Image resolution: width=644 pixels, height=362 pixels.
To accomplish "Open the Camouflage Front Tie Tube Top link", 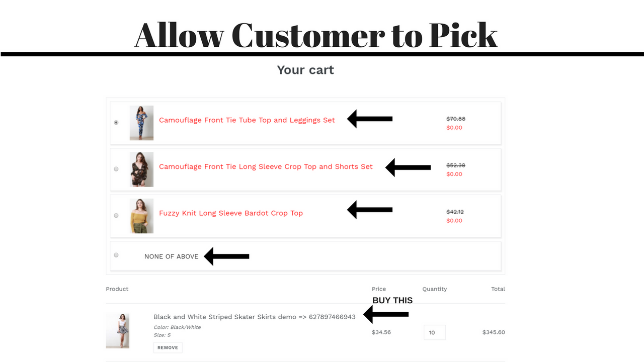I will 247,120.
